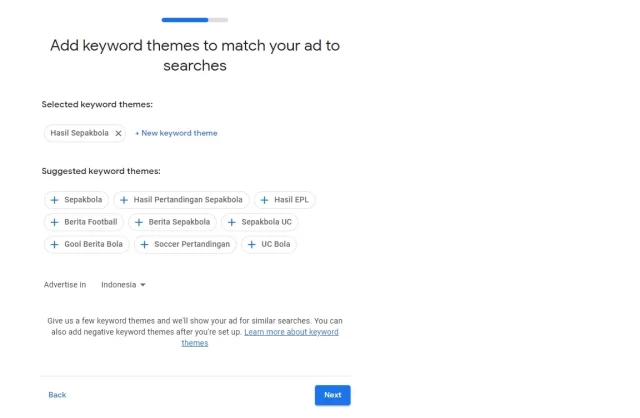Select the Hasil Sepakbola selected chip

tap(79, 133)
